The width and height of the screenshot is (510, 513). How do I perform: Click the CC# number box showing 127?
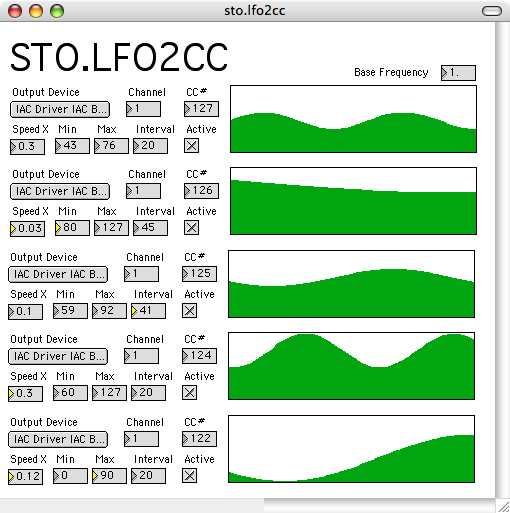pyautogui.click(x=201, y=109)
